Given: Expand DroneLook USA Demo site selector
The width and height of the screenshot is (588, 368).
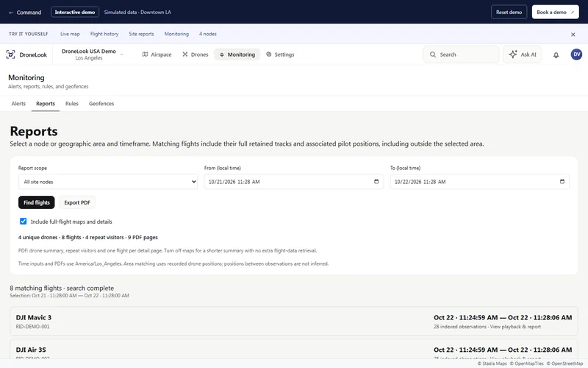Looking at the screenshot, I should (93, 54).
